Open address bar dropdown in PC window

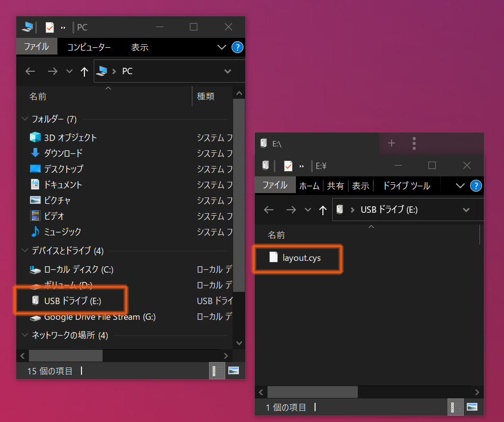(228, 72)
